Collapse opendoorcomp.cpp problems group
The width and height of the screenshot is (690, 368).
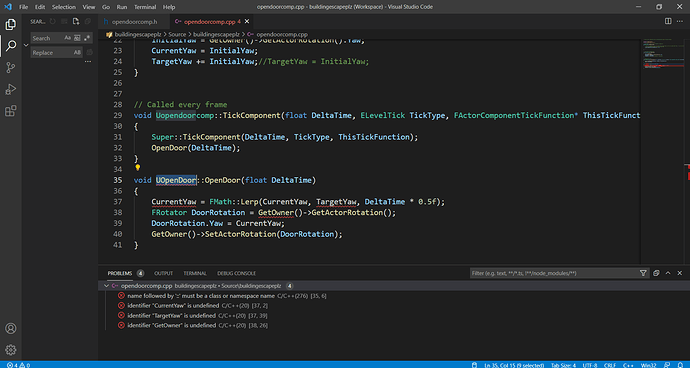[x=106, y=286]
